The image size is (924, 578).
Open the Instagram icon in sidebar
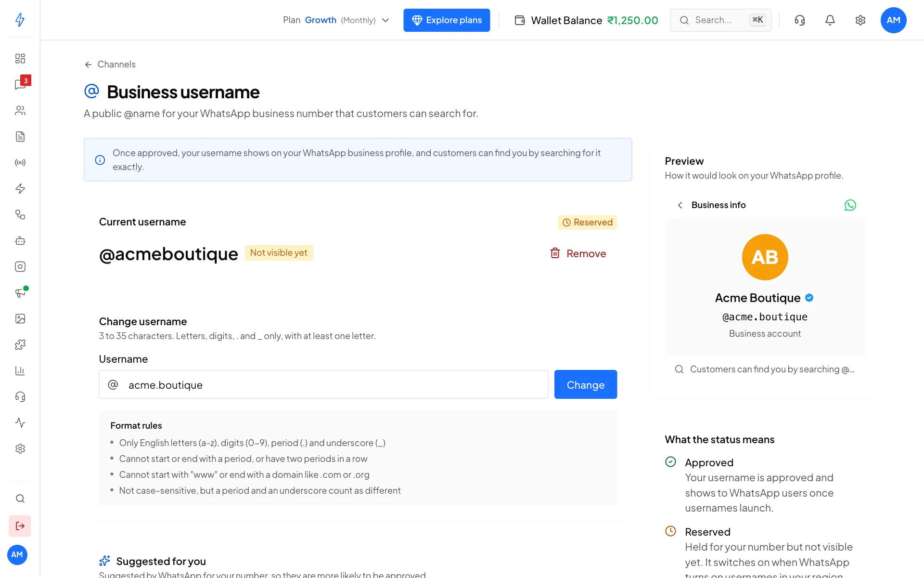(20, 266)
